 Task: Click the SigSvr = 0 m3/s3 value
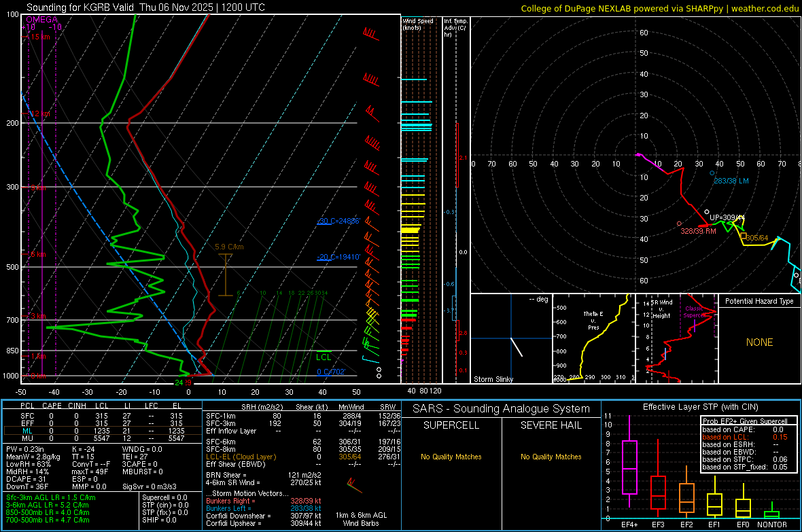pos(150,486)
